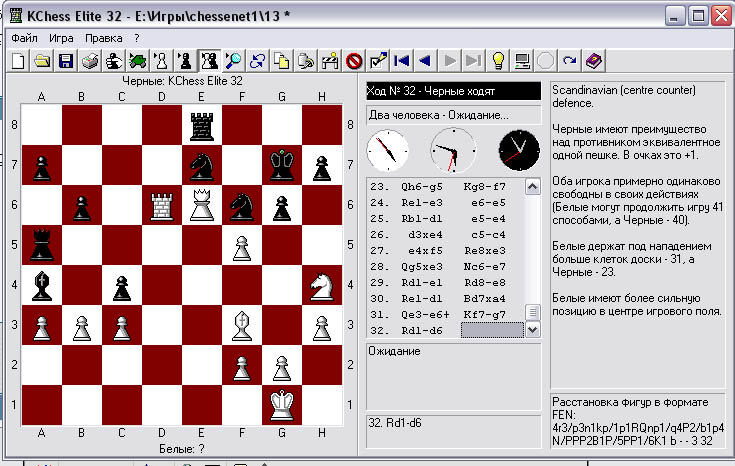Click the white rook on square D6

coord(162,206)
